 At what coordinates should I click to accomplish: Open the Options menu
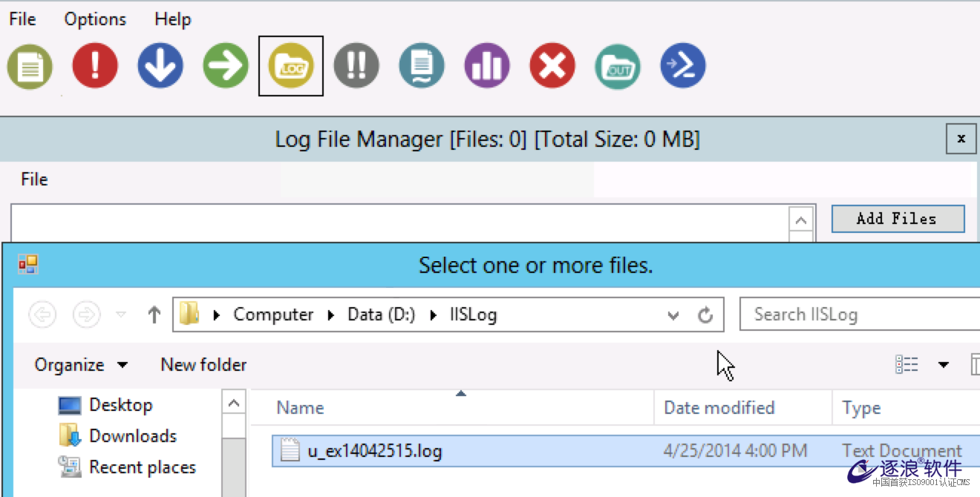[x=94, y=19]
